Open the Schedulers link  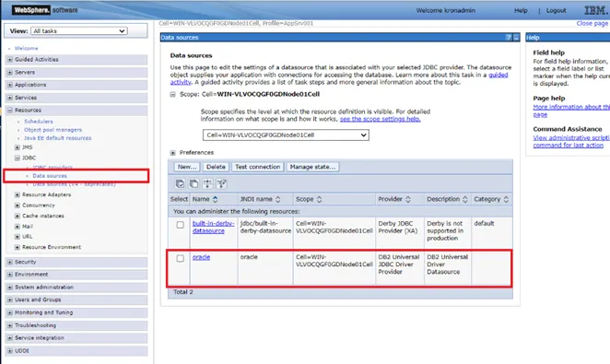pos(39,122)
